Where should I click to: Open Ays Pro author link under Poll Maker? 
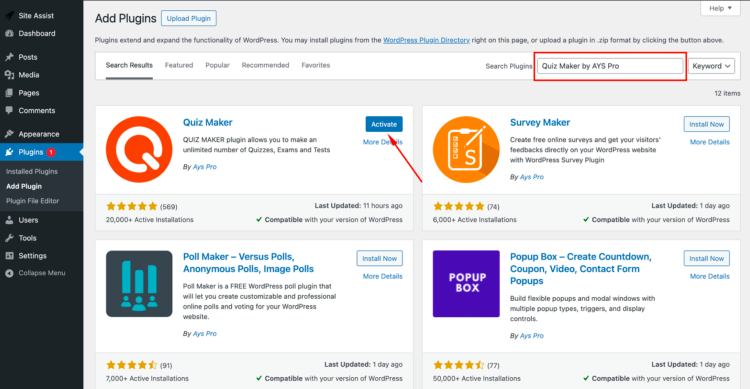(x=205, y=334)
